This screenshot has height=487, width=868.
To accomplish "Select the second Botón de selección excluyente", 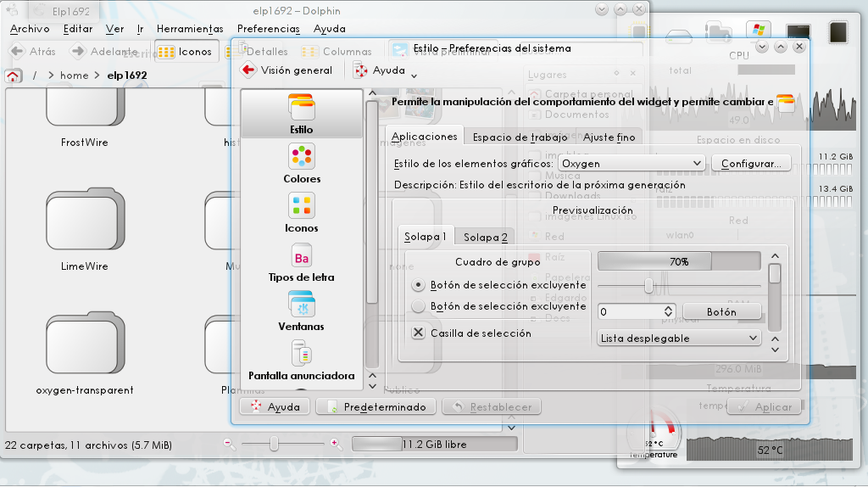I will click(x=418, y=306).
